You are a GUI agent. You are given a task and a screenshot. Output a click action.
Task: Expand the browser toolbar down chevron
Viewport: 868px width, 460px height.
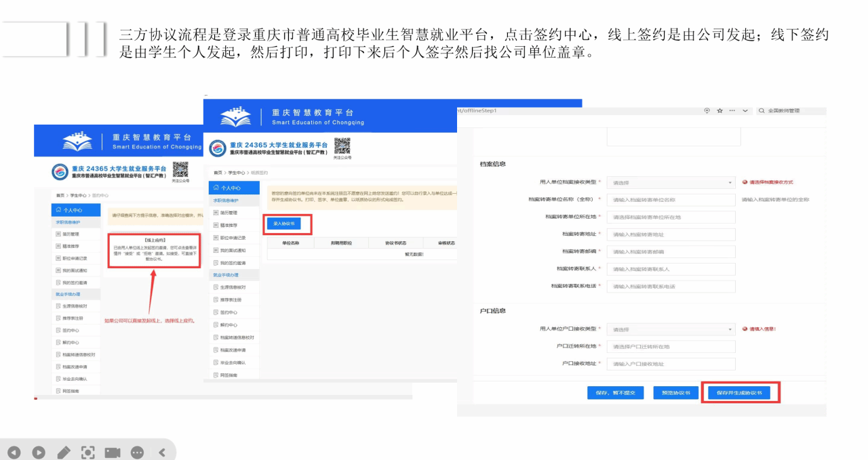[x=745, y=110]
